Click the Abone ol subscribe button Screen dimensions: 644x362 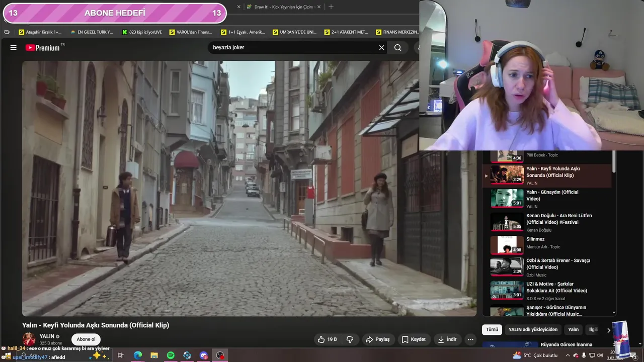pos(86,339)
